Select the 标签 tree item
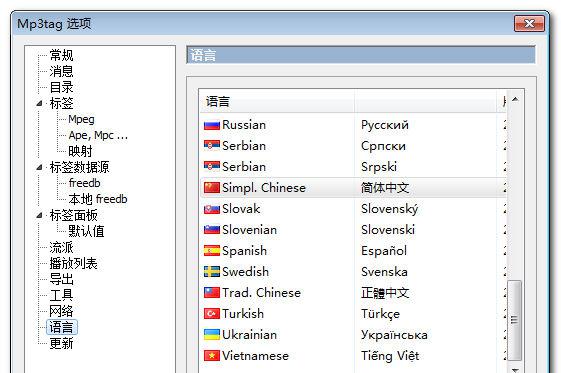 click(x=61, y=103)
